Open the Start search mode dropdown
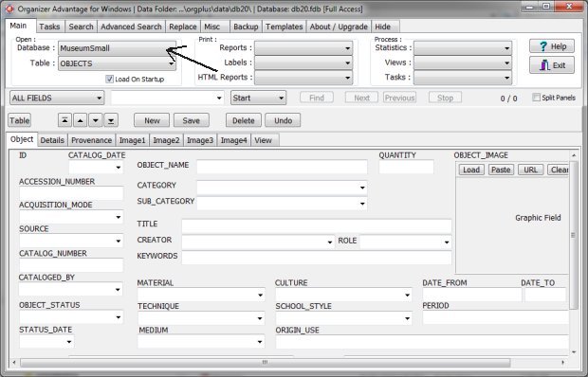Viewport: 588px width, 377px height. [x=258, y=99]
